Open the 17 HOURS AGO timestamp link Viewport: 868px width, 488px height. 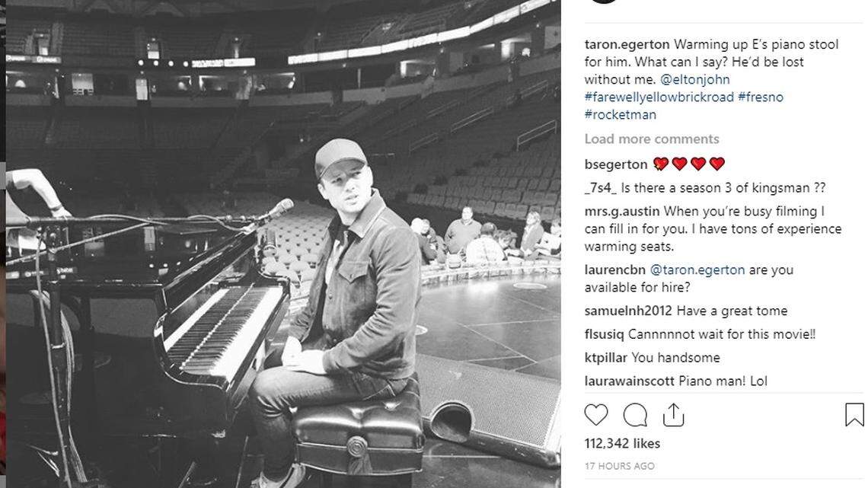coord(620,467)
